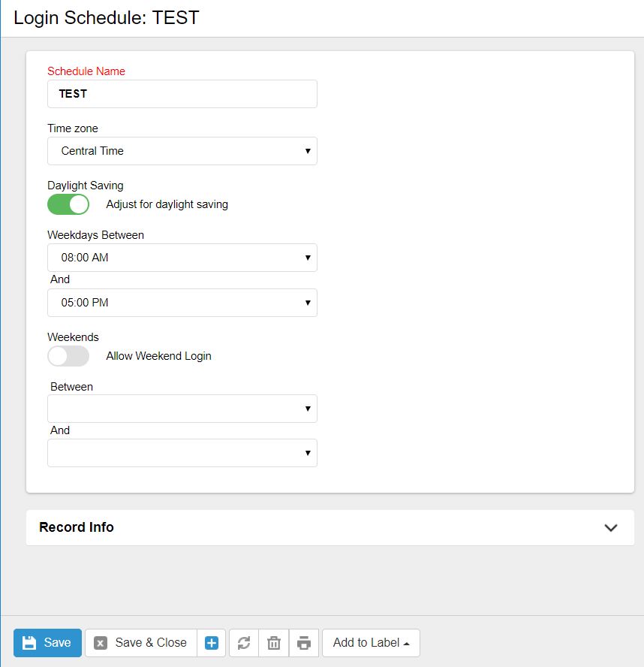Viewport: 644px width, 667px height.
Task: Click the blue Save button
Action: [47, 643]
